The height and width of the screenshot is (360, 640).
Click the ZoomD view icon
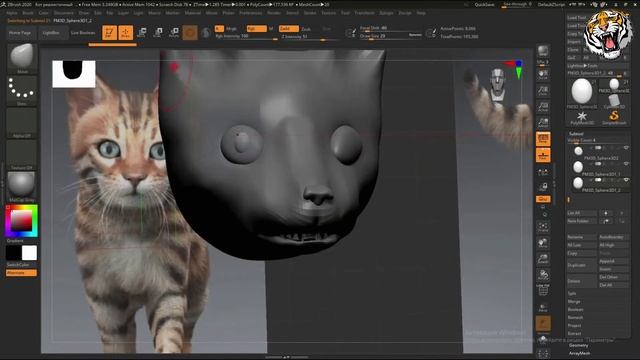(x=543, y=259)
